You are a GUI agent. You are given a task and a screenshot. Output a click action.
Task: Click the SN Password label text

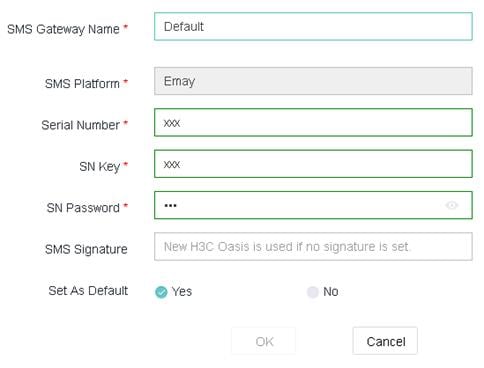coord(83,208)
